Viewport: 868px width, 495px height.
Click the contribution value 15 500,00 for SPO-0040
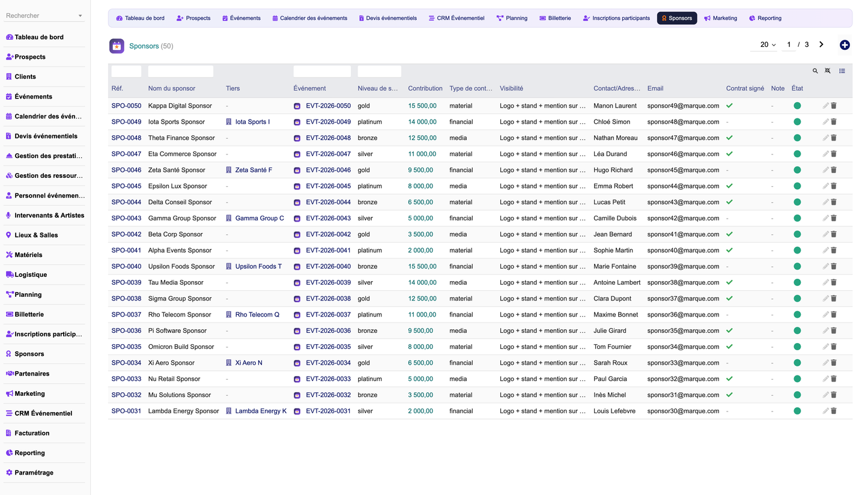click(422, 266)
